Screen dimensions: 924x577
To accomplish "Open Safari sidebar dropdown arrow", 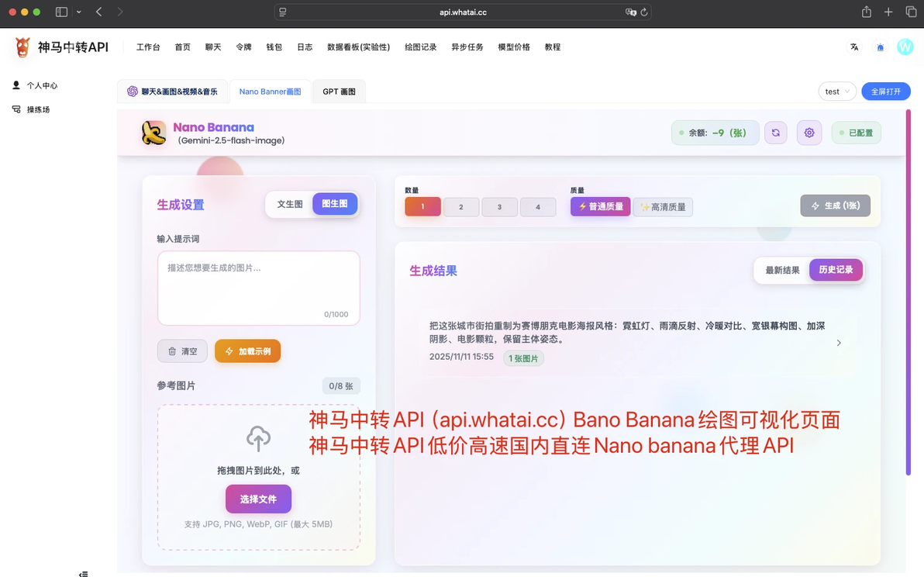I will click(x=78, y=12).
